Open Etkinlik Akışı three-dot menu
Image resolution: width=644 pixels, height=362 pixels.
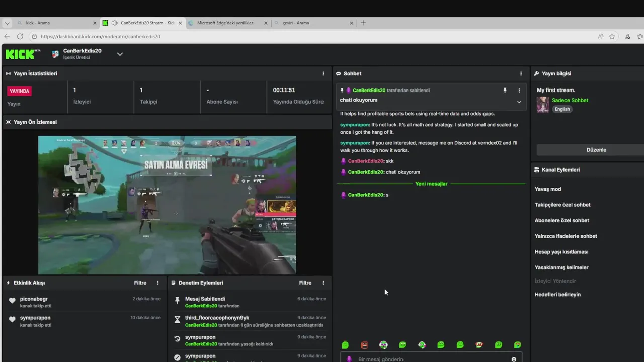(157, 283)
